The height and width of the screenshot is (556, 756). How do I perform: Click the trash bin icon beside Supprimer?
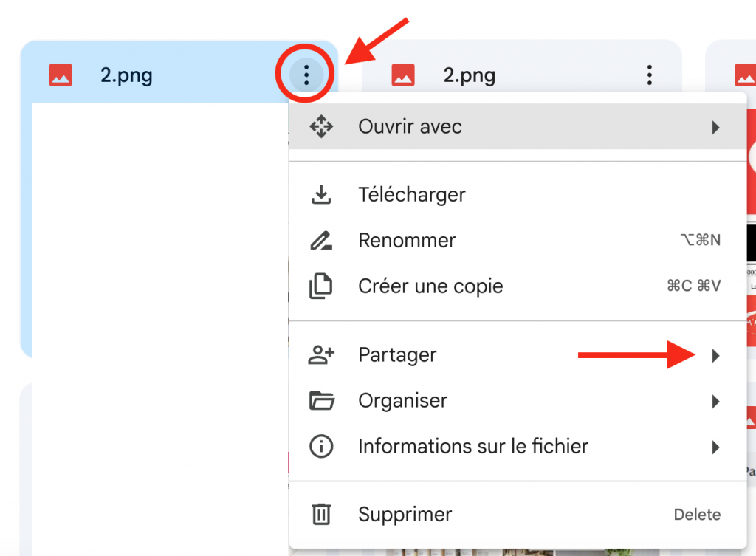(x=321, y=515)
